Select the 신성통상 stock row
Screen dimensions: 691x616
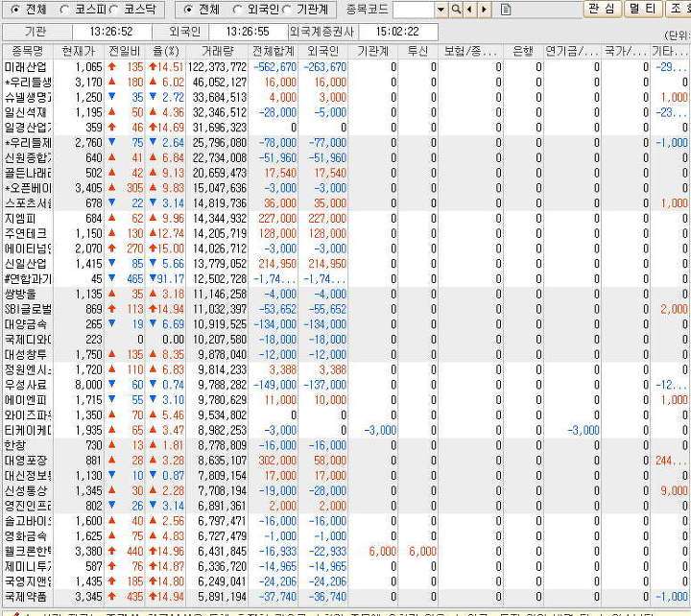tap(345, 490)
